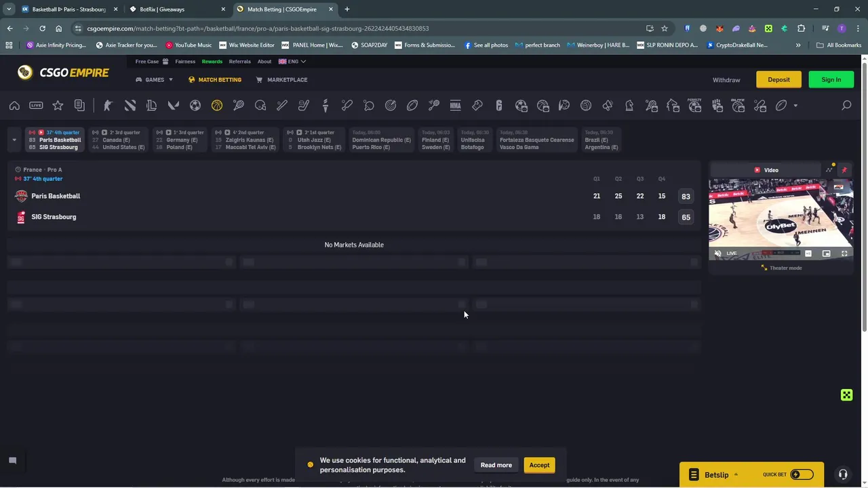Open the Fairness menu item
Viewport: 868px width, 488px height.
tap(185, 62)
